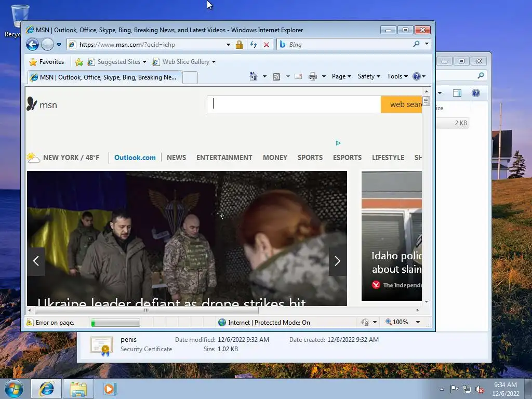Open the Favorites star button
The image size is (532, 399).
[46, 62]
